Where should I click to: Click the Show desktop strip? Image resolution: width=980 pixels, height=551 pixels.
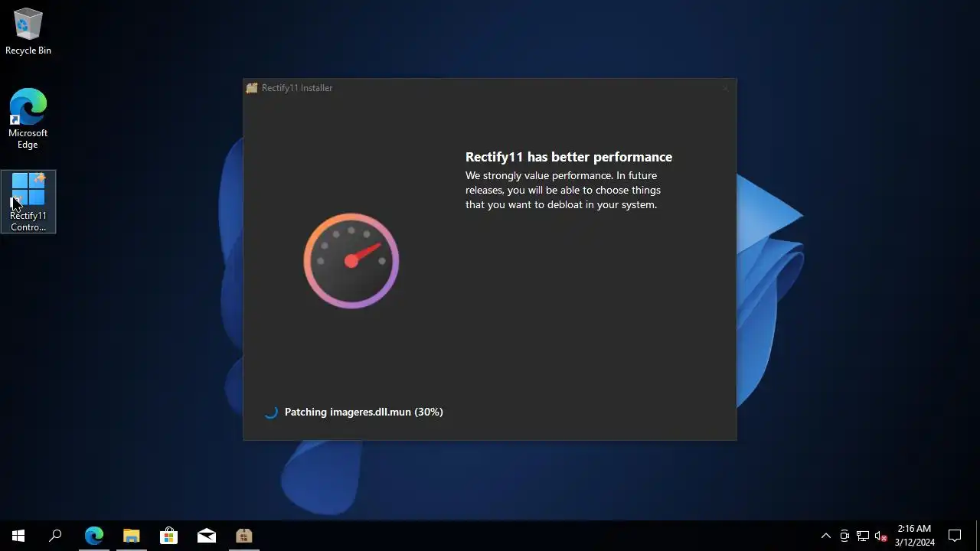pos(978,536)
